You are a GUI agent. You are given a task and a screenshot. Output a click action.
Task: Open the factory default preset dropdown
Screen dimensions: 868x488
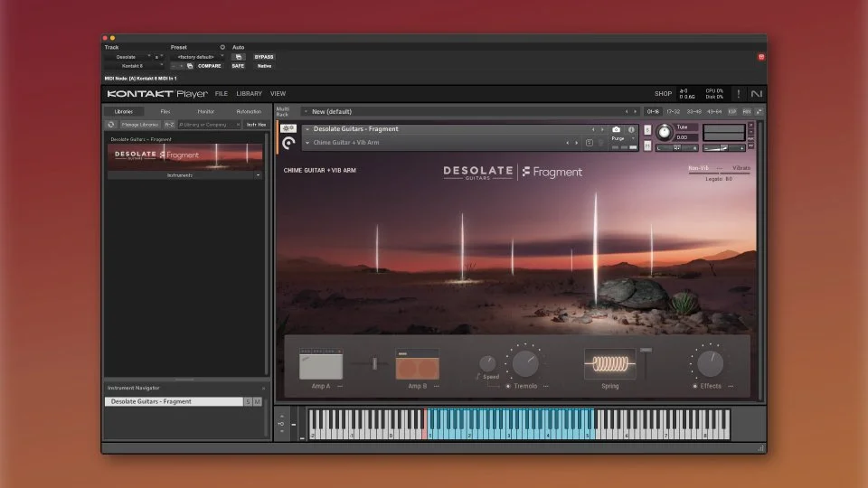point(198,57)
